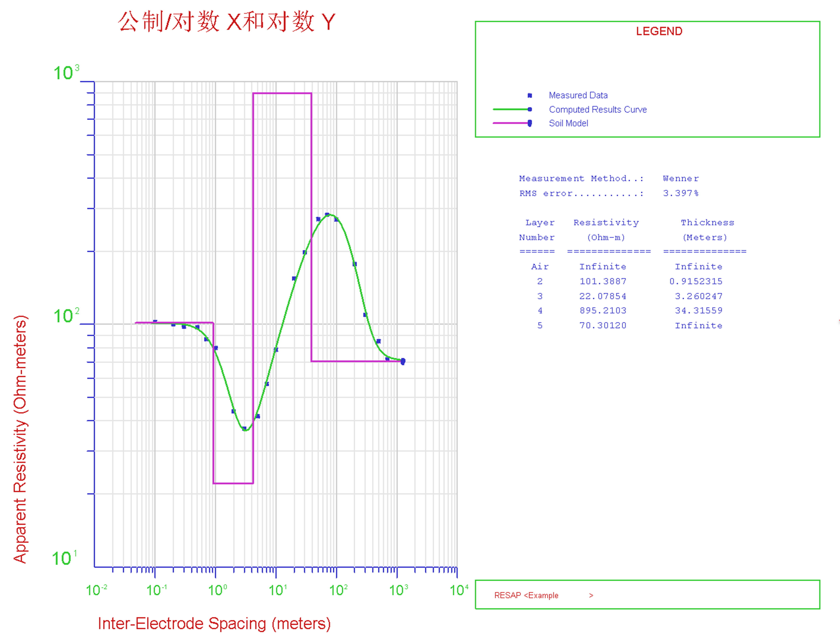Click the x-axis tick label 10⁰
The width and height of the screenshot is (840, 640).
pos(218,590)
